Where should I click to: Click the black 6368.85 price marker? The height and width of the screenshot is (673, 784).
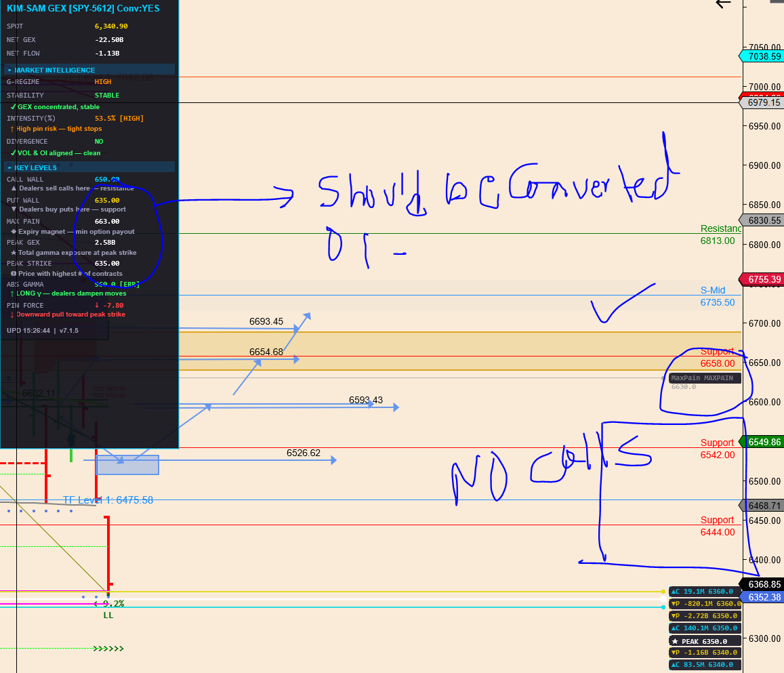tap(762, 584)
